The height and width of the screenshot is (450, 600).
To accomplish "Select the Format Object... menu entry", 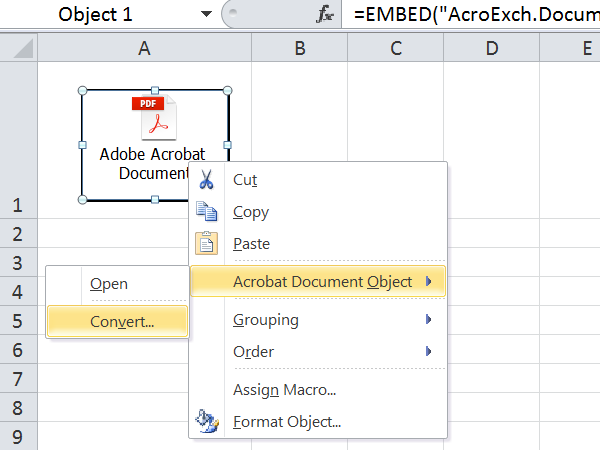I will click(286, 422).
